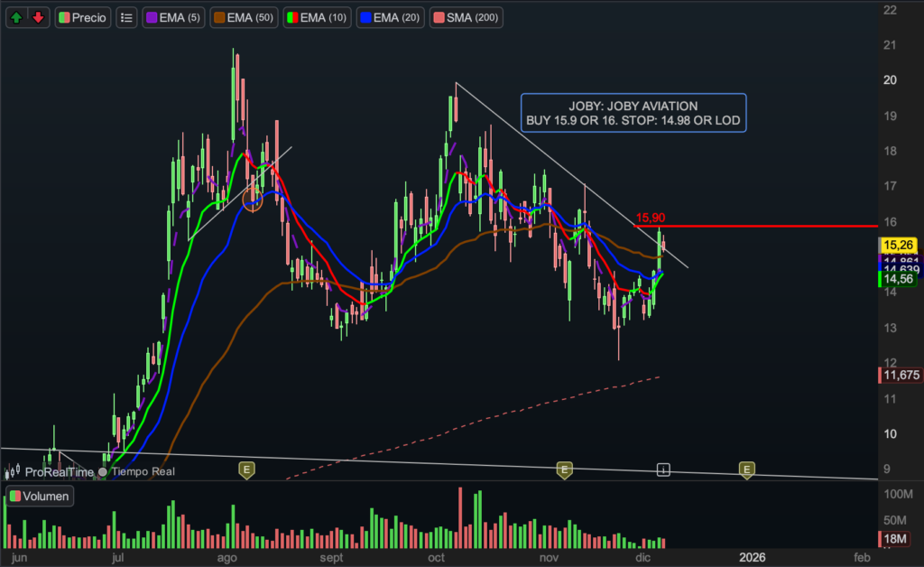This screenshot has width=924, height=567.
Task: Open the Volumen panel settings
Action: tap(37, 496)
